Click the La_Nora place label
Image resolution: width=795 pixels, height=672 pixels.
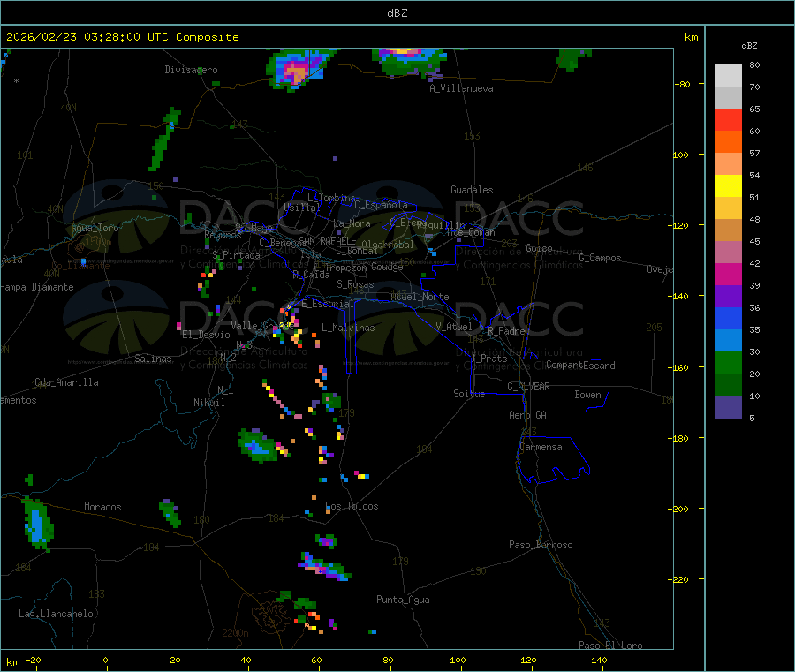point(352,223)
